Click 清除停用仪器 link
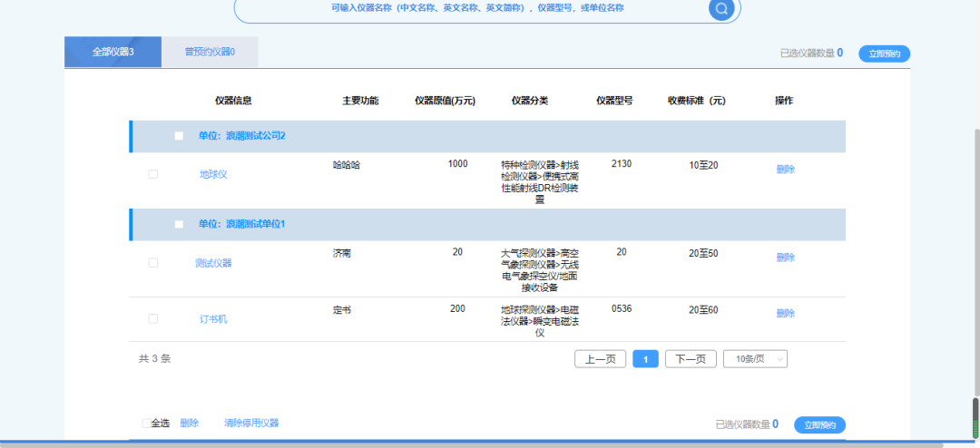Screen dimensions: 980x448 click(251, 424)
